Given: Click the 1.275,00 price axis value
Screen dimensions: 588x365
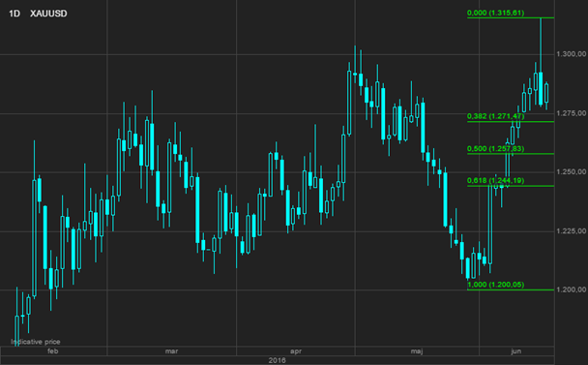Looking at the screenshot, I should tap(572, 113).
